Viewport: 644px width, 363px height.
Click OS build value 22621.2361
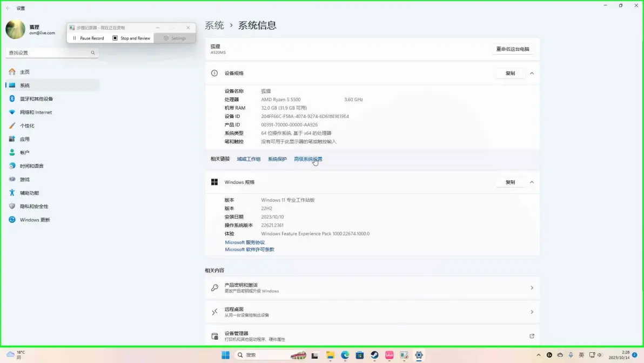pyautogui.click(x=272, y=225)
